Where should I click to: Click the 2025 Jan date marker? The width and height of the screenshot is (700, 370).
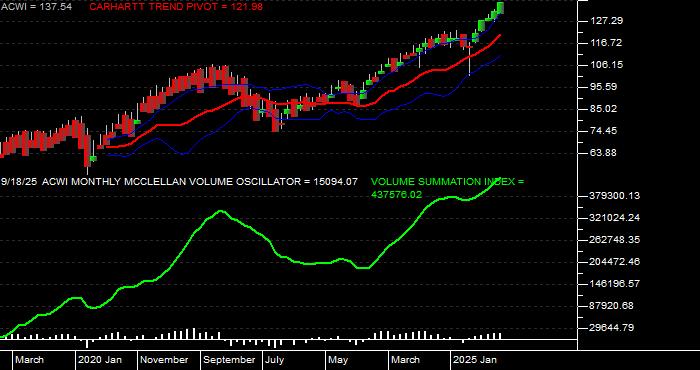(475, 360)
